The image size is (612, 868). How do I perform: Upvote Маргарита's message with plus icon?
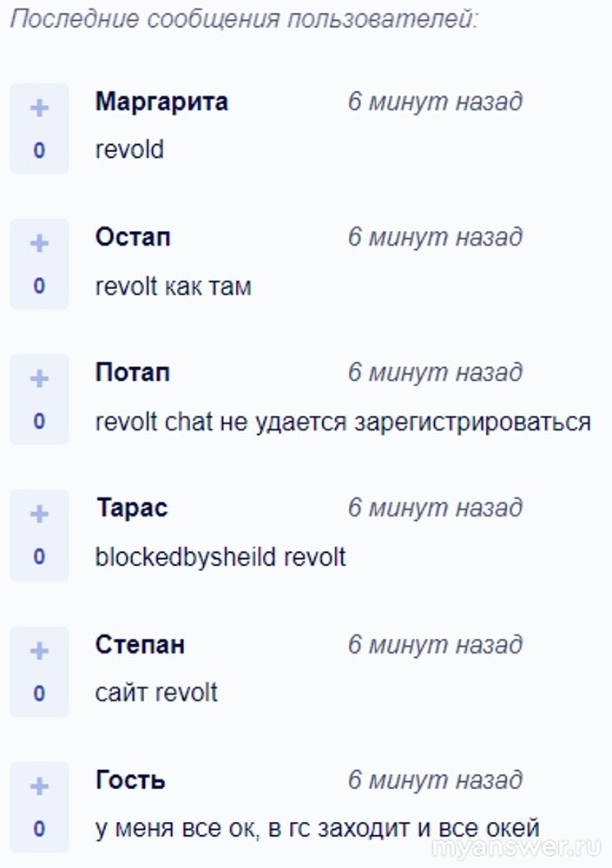point(39,108)
